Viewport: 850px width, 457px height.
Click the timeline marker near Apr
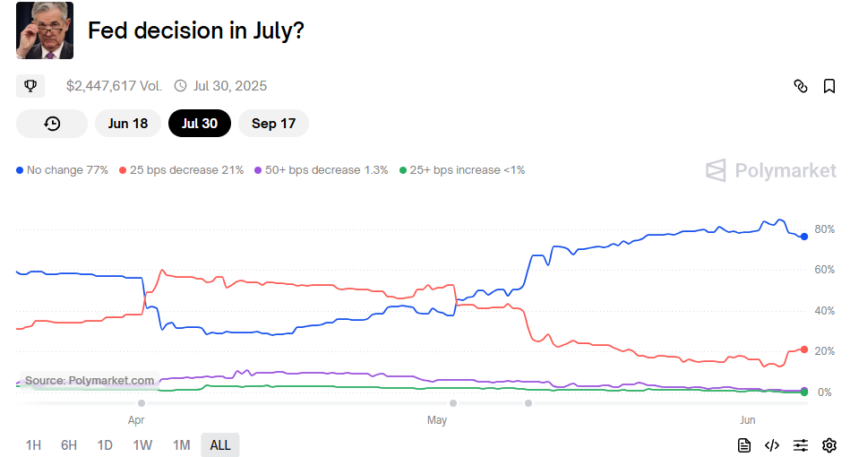pos(141,403)
